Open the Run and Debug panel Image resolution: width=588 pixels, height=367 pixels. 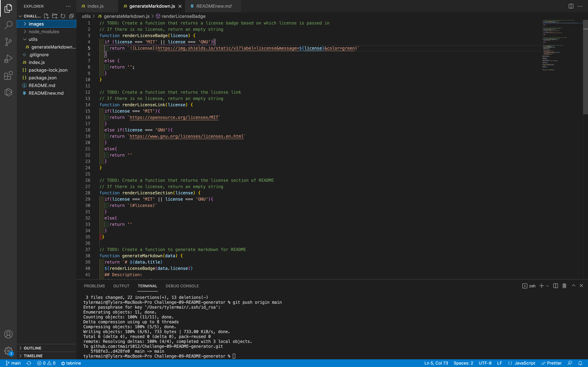pos(8,59)
